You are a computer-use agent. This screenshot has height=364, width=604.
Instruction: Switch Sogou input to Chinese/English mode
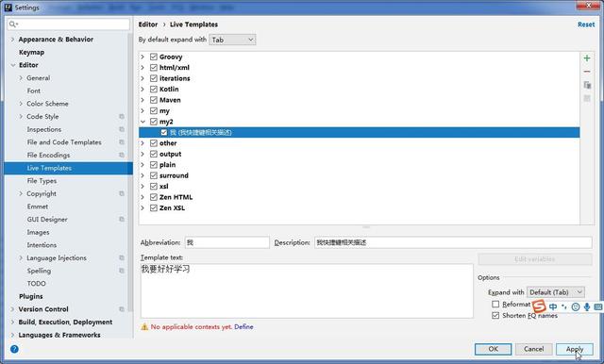[553, 306]
